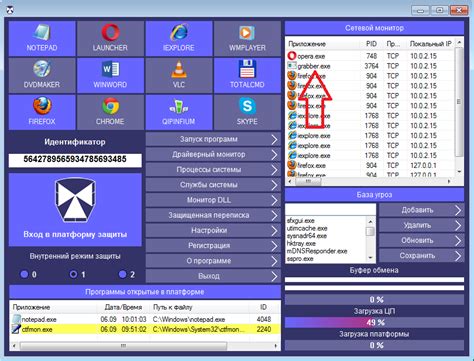Click Добавить in threat database
This screenshot has height=361, width=474.
422,210
